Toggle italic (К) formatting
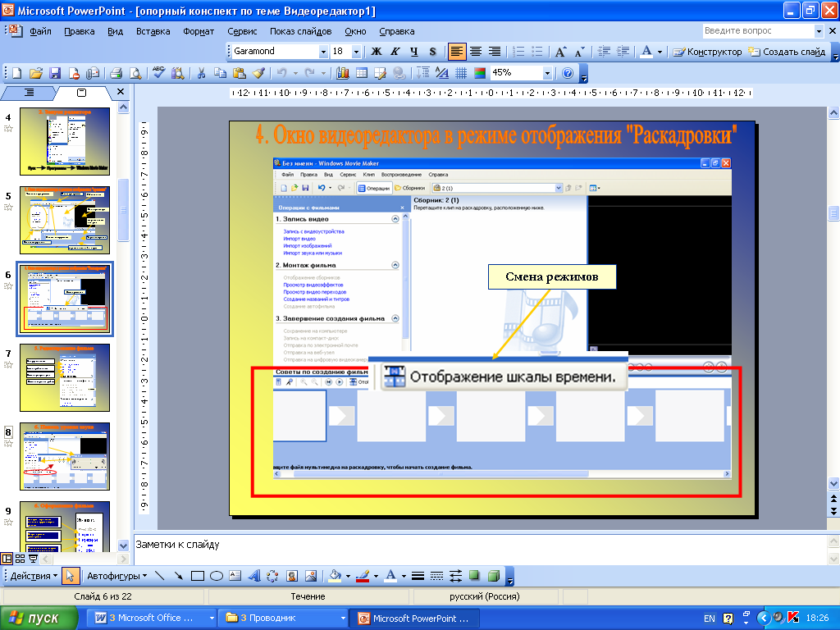The image size is (840, 630). tap(395, 52)
